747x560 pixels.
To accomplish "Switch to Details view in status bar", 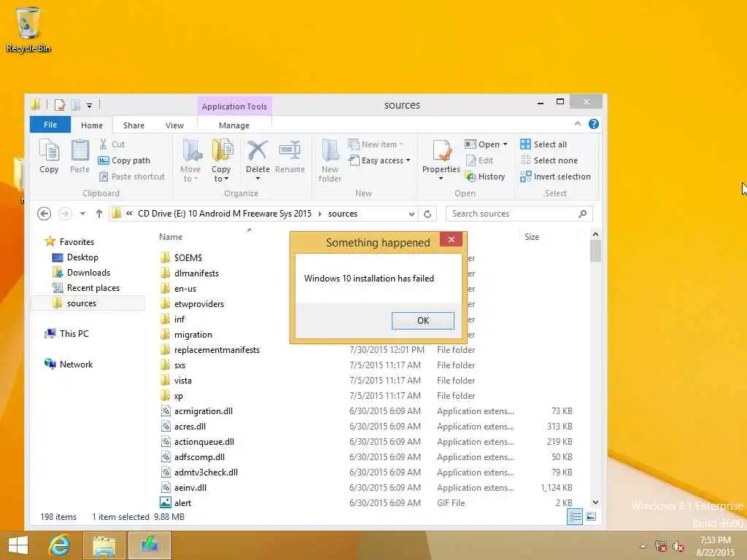I will click(575, 517).
